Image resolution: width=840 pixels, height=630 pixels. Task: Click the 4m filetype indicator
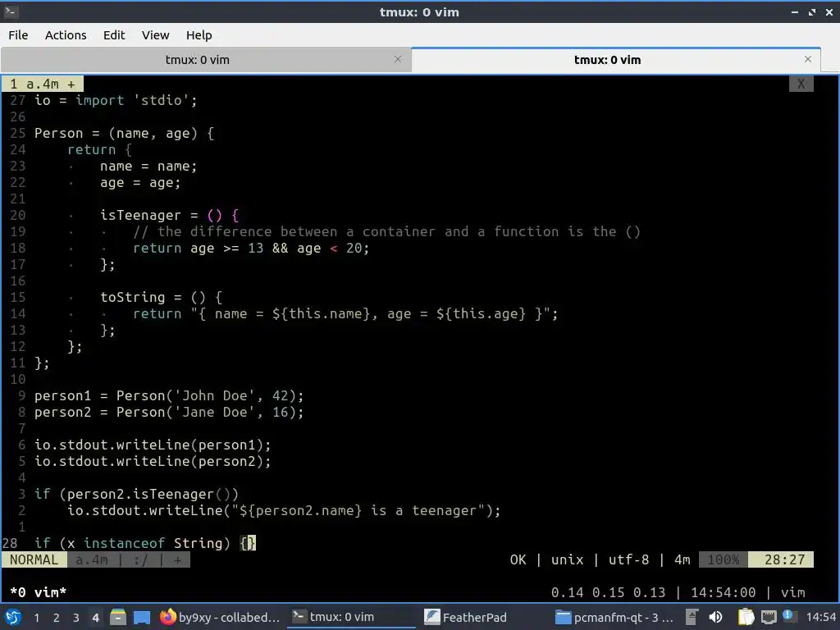point(682,559)
